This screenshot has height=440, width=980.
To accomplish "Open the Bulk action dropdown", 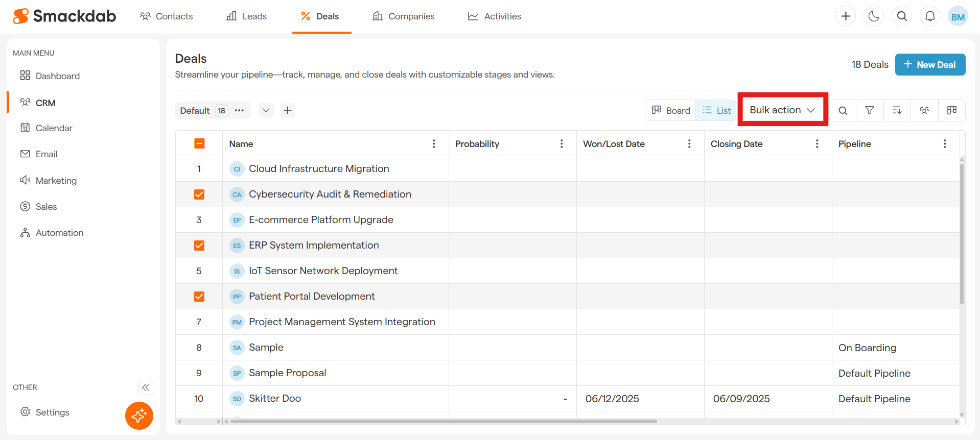I will (782, 110).
